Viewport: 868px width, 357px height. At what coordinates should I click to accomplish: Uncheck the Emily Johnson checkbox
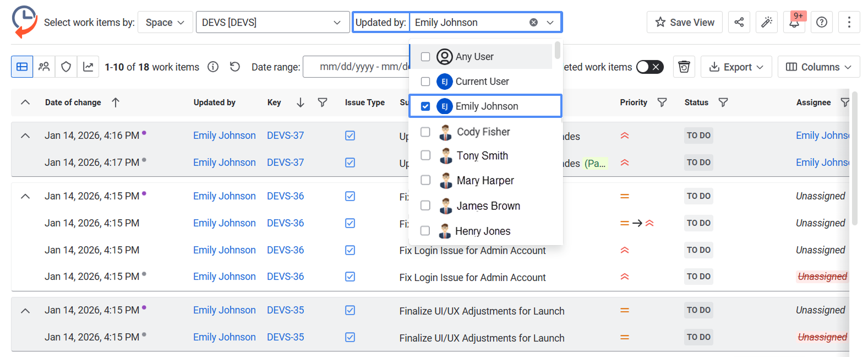pos(425,106)
